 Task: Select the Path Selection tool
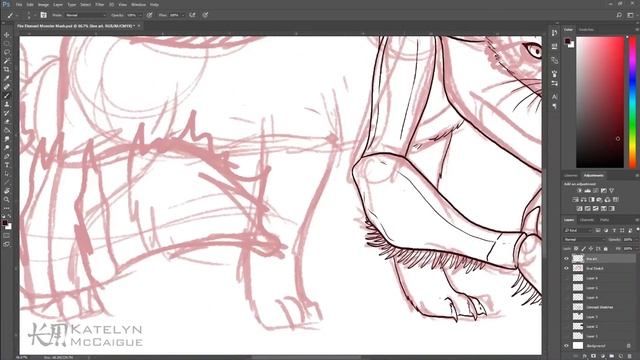coord(7,173)
